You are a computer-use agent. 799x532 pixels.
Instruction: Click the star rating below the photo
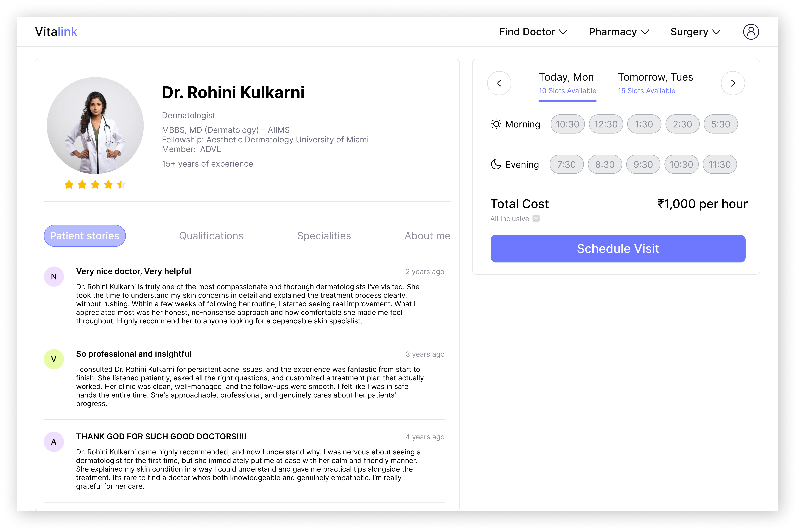pos(95,185)
